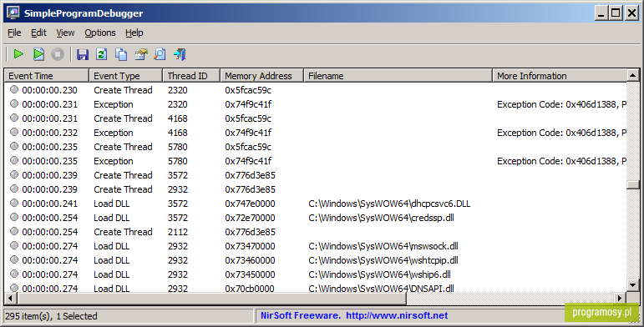
Task: Open the View menu
Action: tap(65, 33)
